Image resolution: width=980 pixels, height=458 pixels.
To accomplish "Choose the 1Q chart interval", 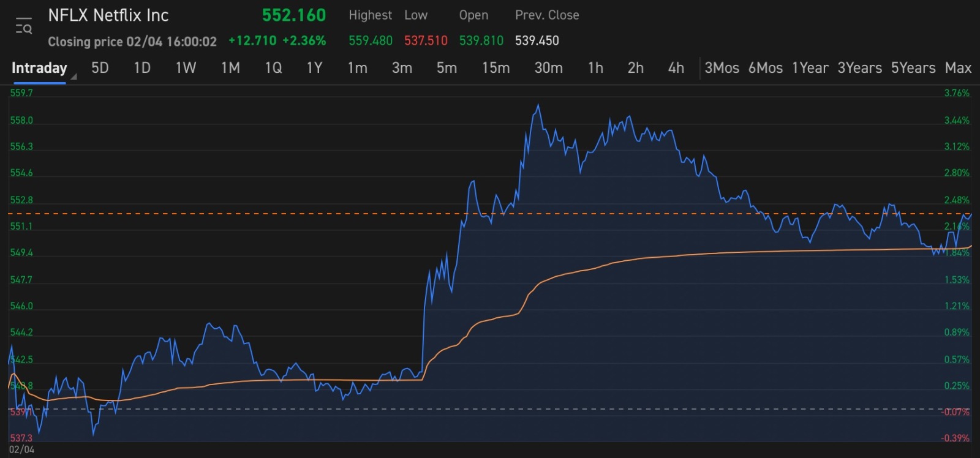I will [273, 68].
